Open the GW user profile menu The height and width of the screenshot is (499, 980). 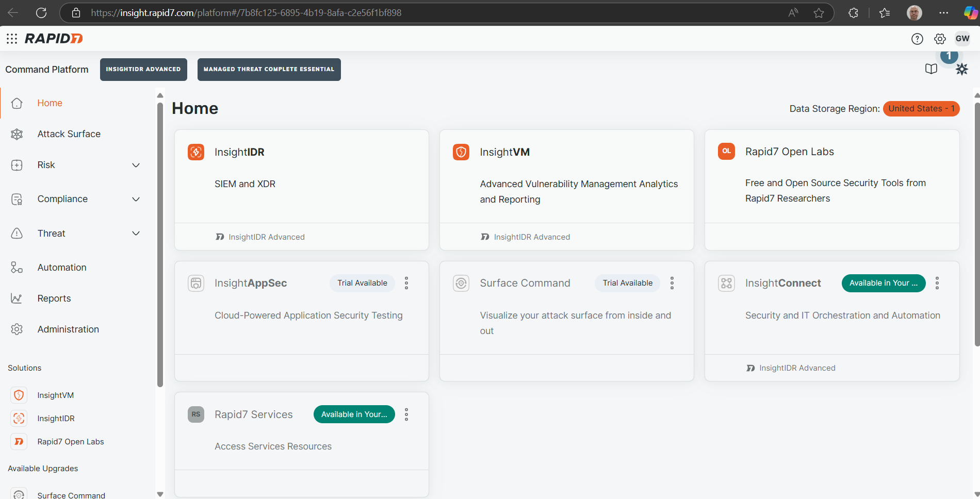point(962,39)
